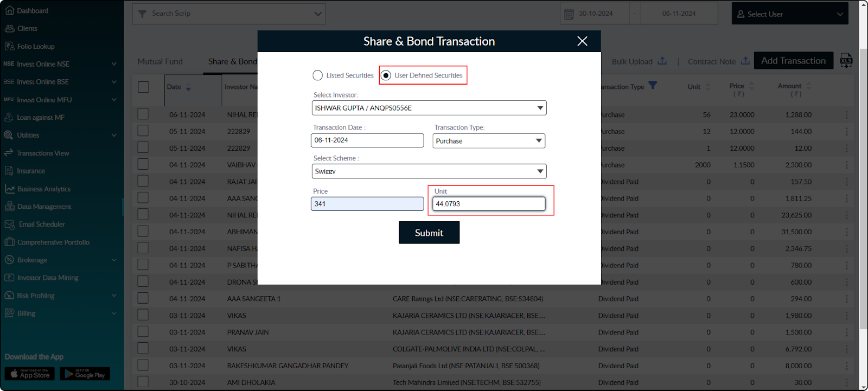Open the Dashboard home icon

click(9, 10)
